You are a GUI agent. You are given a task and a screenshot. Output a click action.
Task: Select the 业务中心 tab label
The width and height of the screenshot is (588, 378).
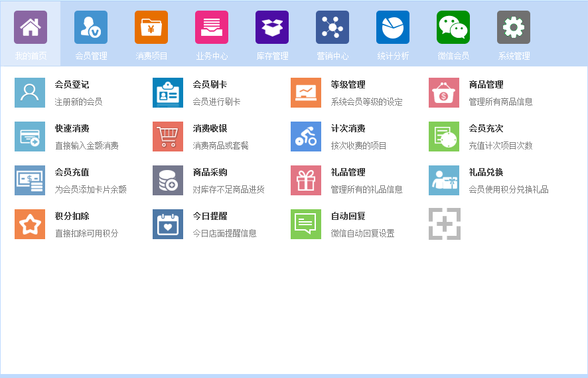[x=212, y=56]
